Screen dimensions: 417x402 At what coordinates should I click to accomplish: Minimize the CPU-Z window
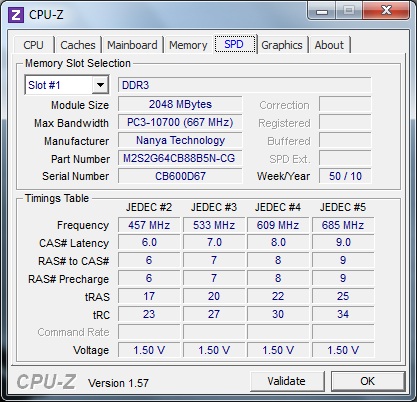coord(322,11)
